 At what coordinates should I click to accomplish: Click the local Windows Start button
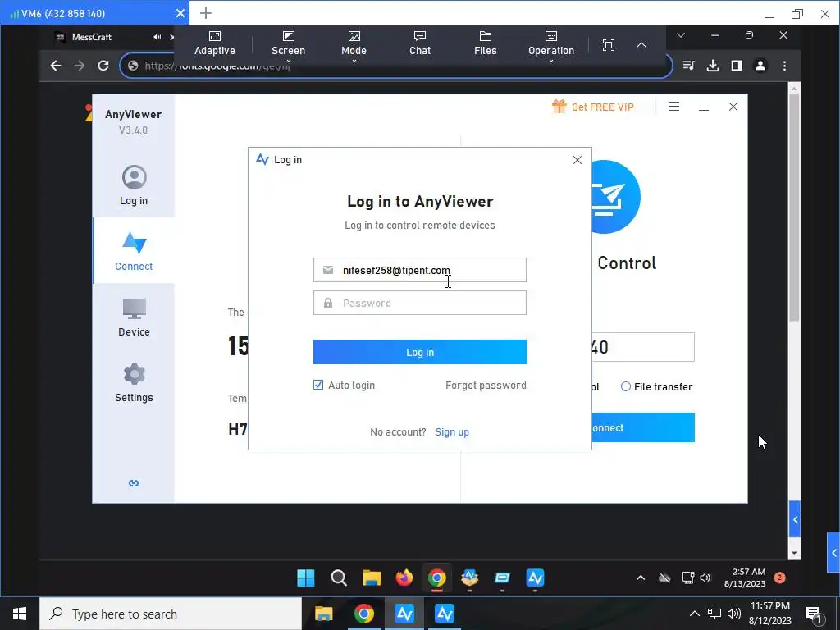coord(20,614)
